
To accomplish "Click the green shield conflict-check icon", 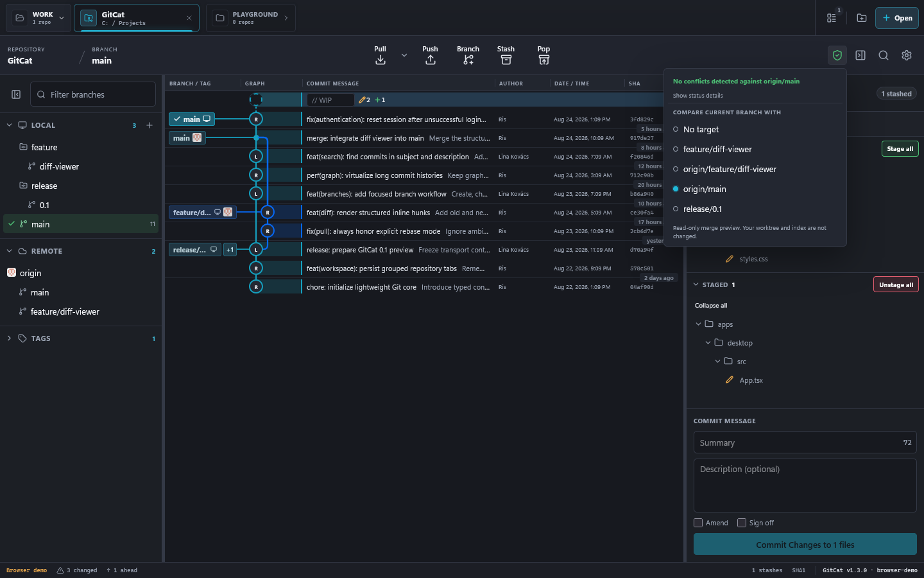I will pos(837,55).
